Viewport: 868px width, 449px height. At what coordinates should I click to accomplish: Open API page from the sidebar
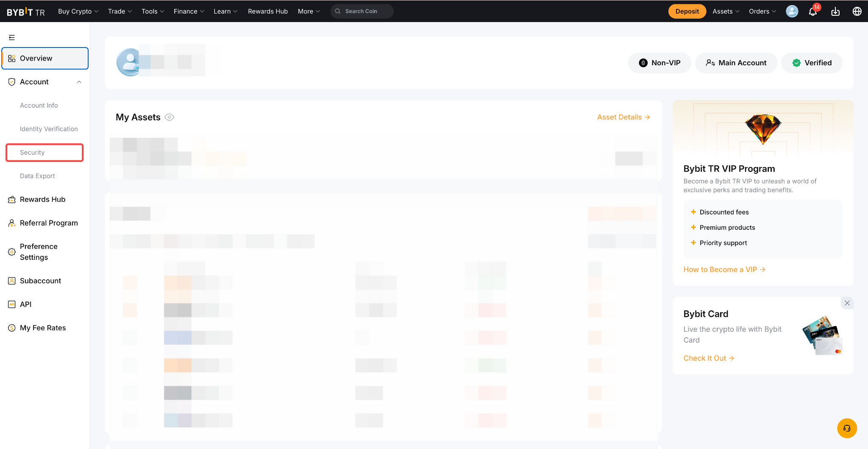click(x=25, y=304)
